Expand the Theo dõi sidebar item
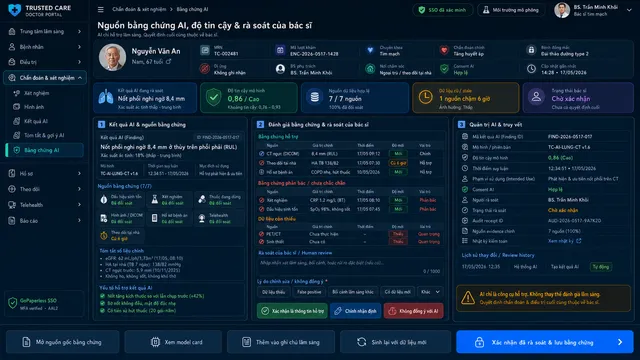640x360 pixels. pyautogui.click(x=45, y=189)
